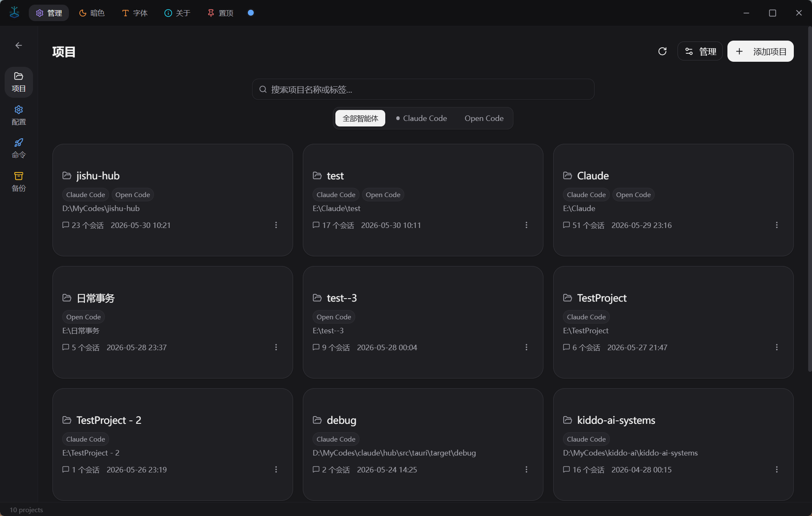Image resolution: width=812 pixels, height=516 pixels.
Task: Click the chat icon beside 17 个会话
Action: [316, 225]
